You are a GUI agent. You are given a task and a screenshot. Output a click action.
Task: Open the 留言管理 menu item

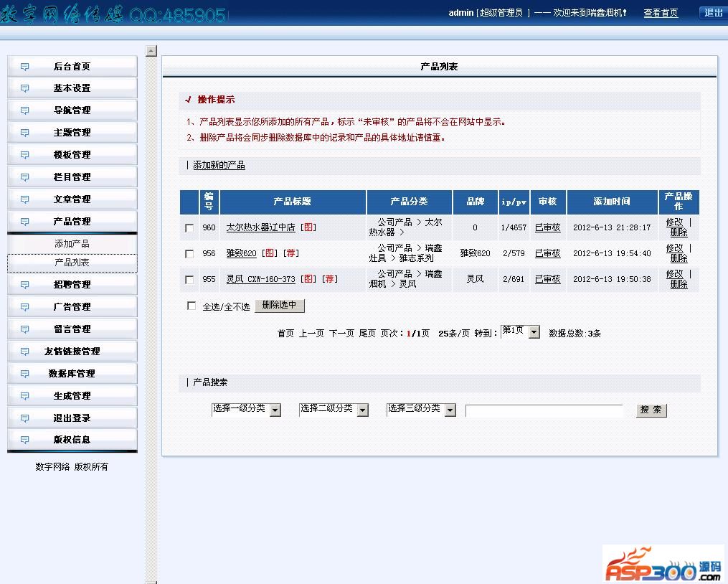click(72, 329)
